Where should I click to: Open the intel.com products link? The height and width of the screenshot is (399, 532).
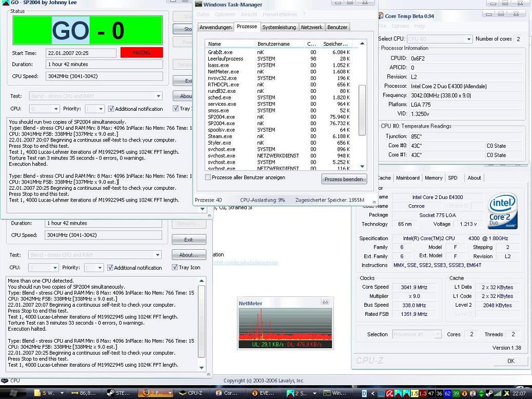(x=245, y=262)
